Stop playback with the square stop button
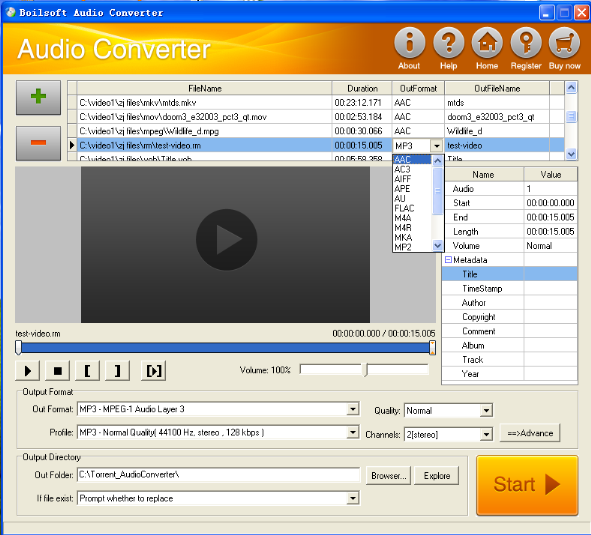Image resolution: width=591 pixels, height=535 pixels. coord(57,371)
